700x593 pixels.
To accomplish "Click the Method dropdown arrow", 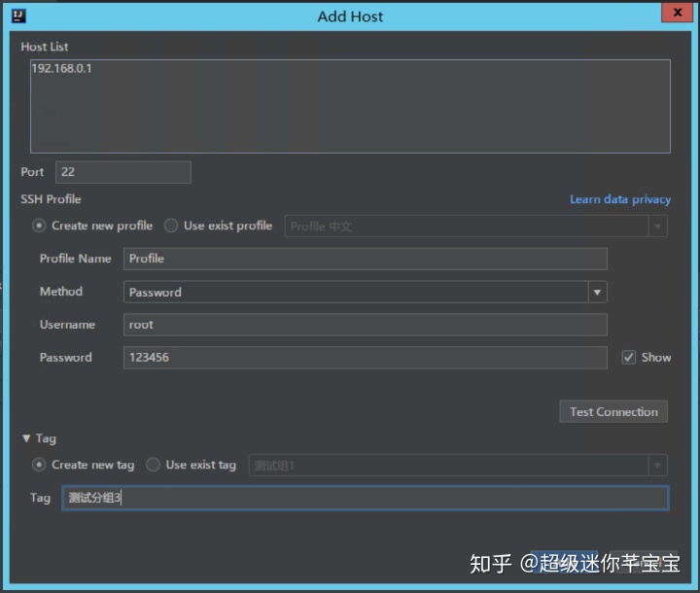I will [597, 292].
